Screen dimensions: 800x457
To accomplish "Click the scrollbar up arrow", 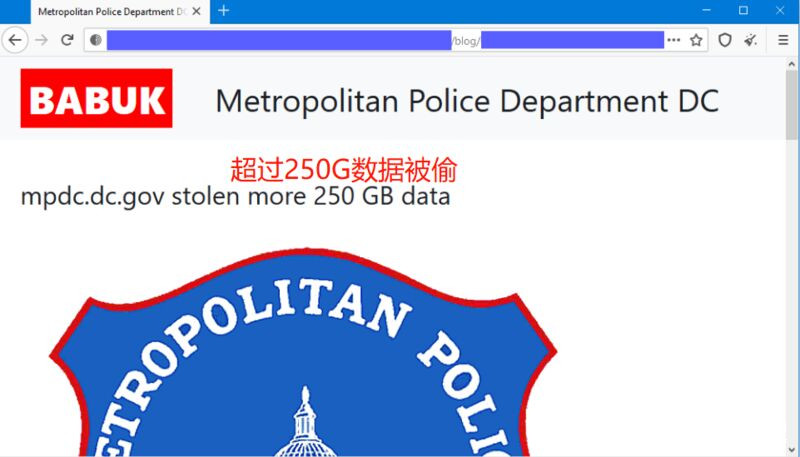I will coord(791,64).
